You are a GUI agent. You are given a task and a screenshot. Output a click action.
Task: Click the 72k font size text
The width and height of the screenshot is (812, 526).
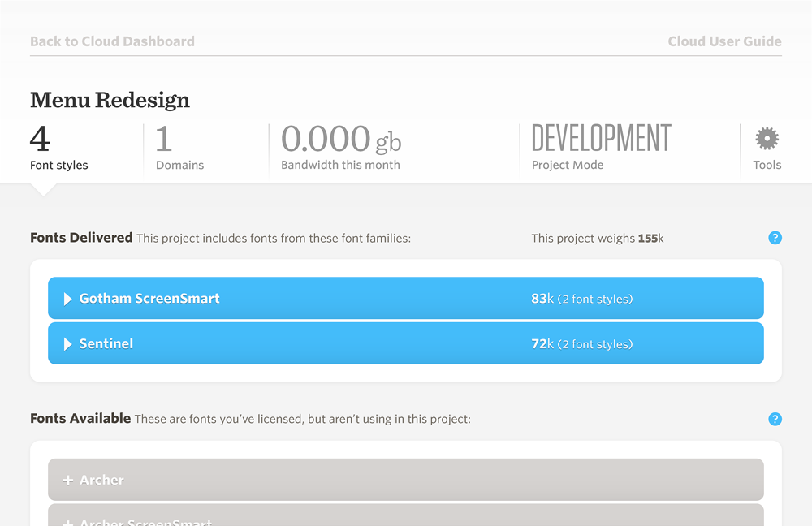[542, 344]
